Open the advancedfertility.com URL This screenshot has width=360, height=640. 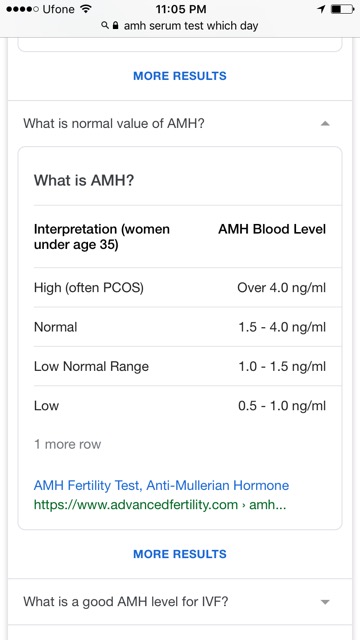[160, 505]
